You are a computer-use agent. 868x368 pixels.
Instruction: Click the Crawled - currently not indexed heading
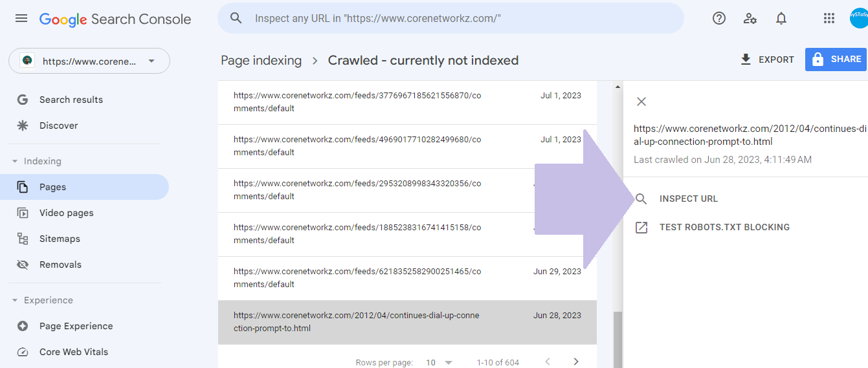coord(423,60)
